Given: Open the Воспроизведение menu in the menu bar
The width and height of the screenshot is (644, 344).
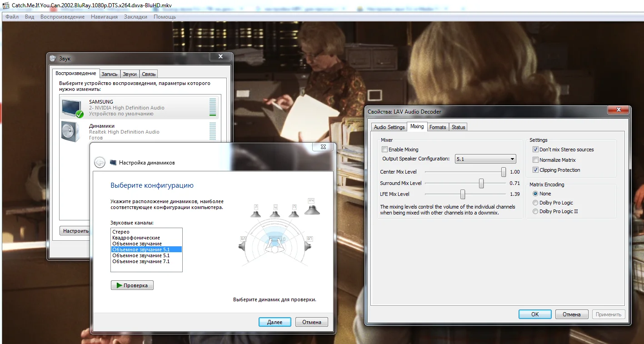Looking at the screenshot, I should (x=62, y=17).
